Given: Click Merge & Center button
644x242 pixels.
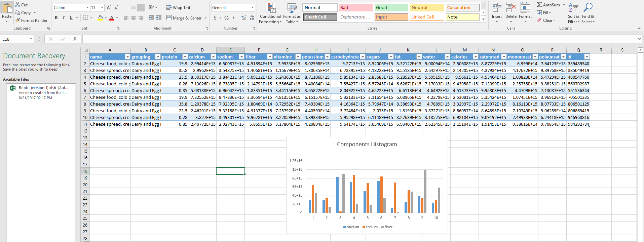Looking at the screenshot, I should click(184, 18).
